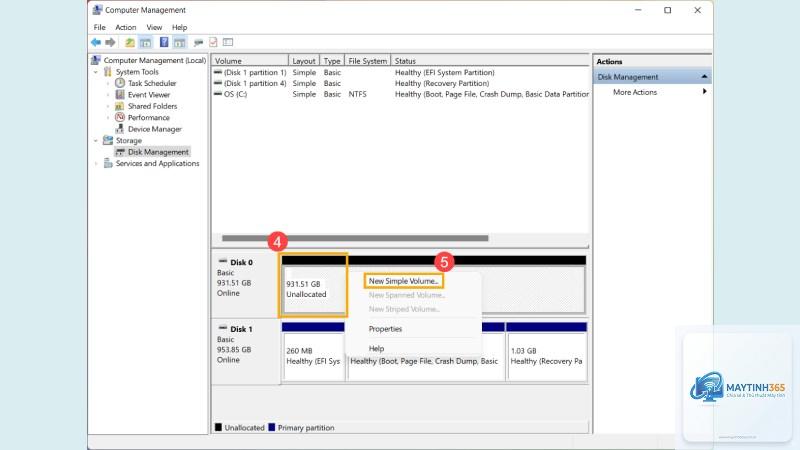The height and width of the screenshot is (450, 800).
Task: Click the last toolbar view-settings icon
Action: tap(228, 42)
